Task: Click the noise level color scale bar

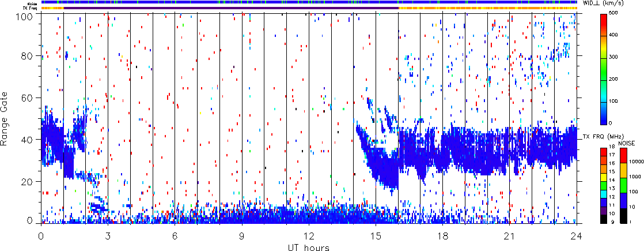Action: tap(623, 186)
